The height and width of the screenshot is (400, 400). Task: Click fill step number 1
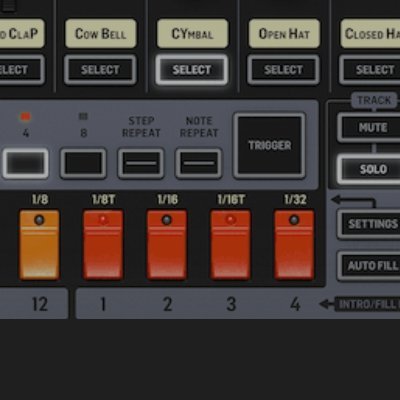point(103,304)
